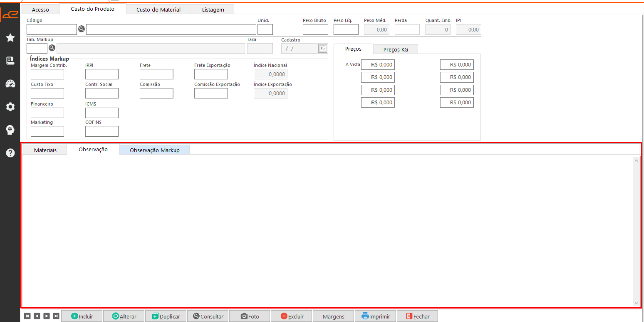Go to the previous record

click(37, 316)
